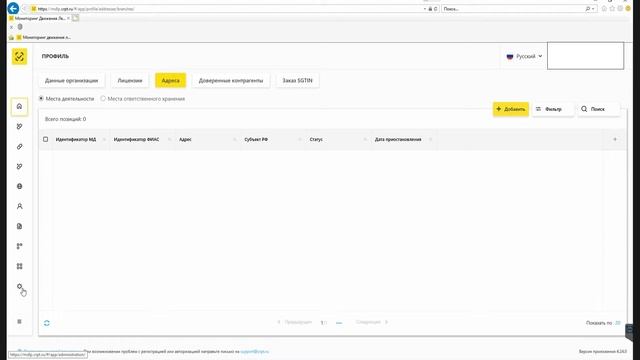Click the magnifier in browser search box
Screen dimensions: 640x360
point(588,9)
